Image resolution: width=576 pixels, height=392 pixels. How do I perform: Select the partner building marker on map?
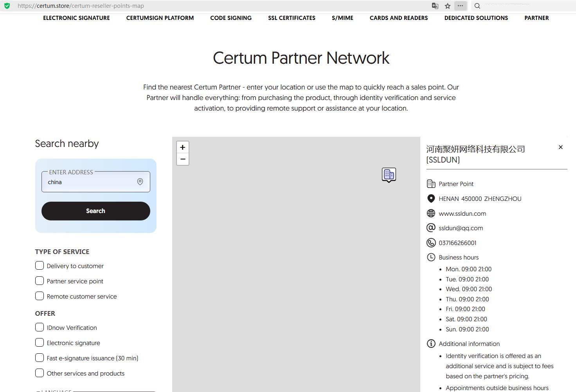point(389,175)
